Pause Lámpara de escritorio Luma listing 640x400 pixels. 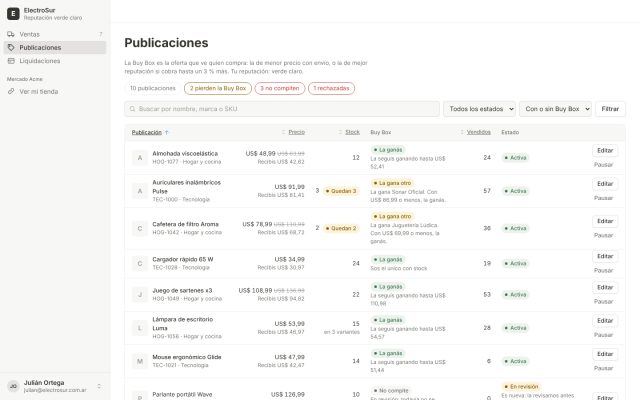[x=603, y=335]
